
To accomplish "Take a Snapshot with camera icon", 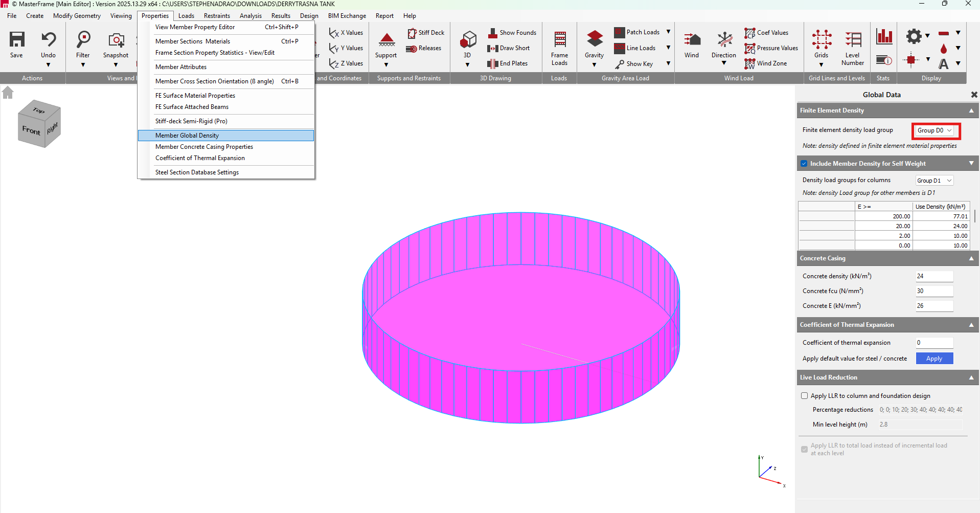I will (x=116, y=40).
